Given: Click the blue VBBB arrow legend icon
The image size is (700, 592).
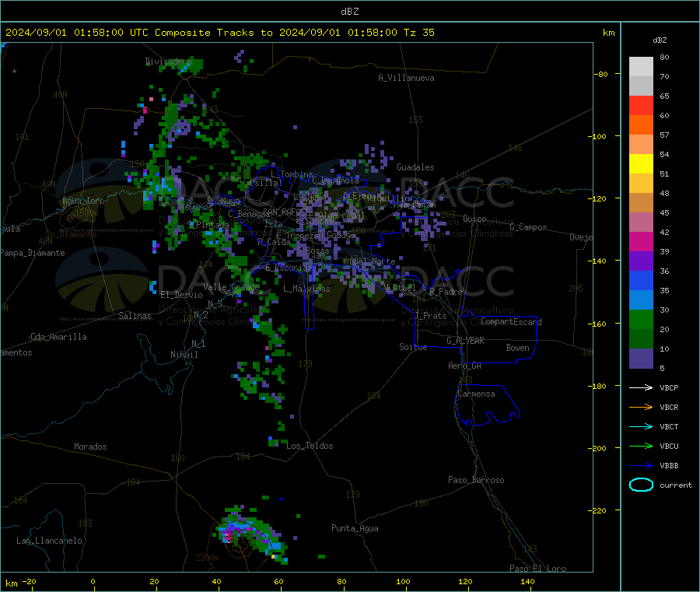Looking at the screenshot, I should (x=641, y=466).
